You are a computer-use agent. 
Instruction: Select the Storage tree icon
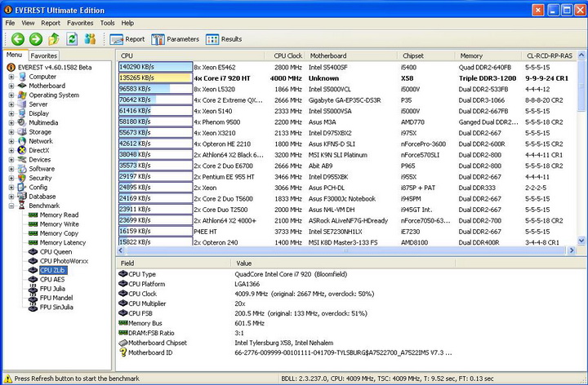click(22, 132)
